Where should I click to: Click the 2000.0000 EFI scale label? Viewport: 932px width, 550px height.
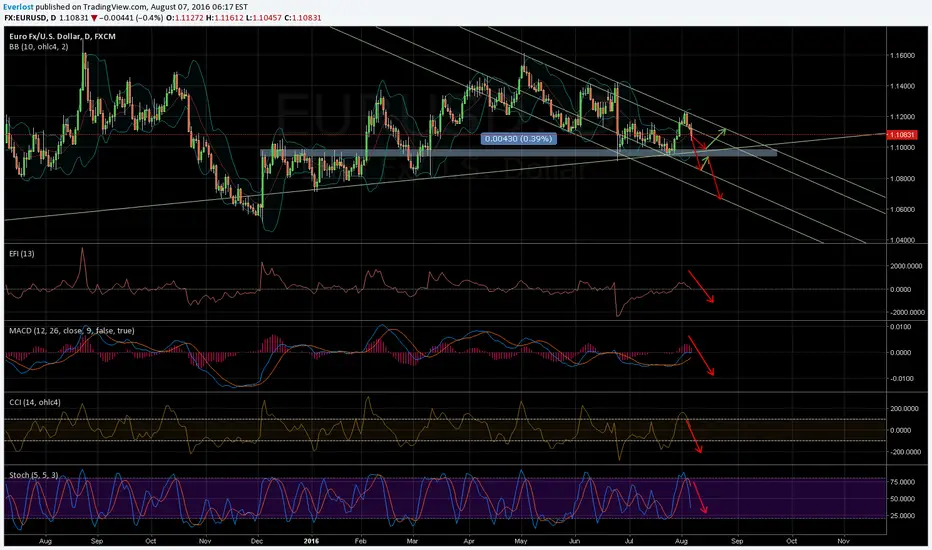click(907, 266)
